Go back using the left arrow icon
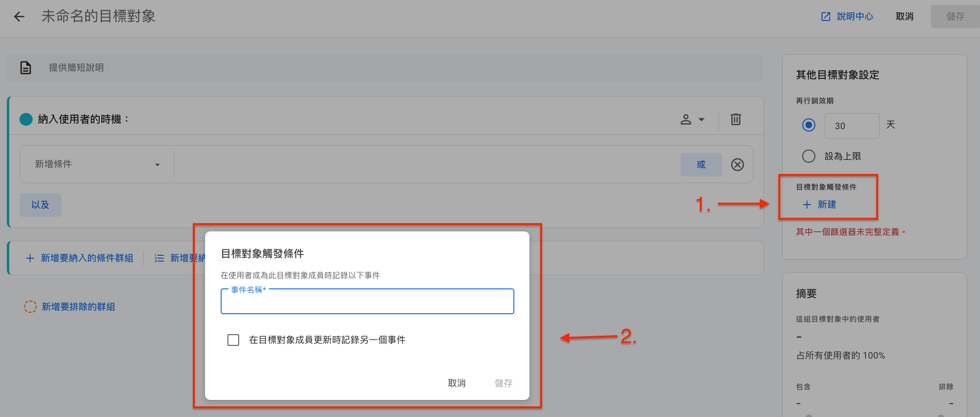Viewport: 980px width, 417px height. point(19,17)
